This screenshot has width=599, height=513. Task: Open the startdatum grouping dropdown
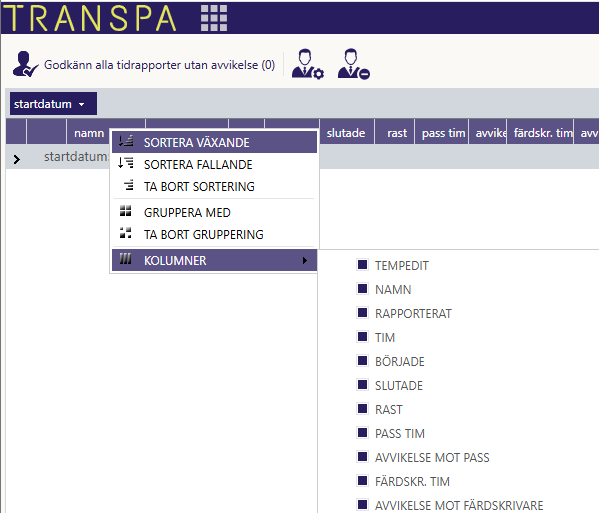point(53,104)
